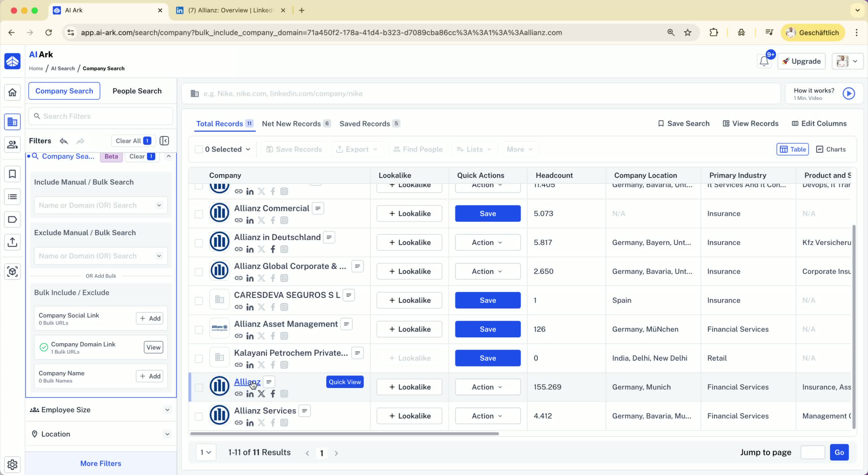
Task: Click the bookmark icon in the left sidebar
Action: tap(13, 174)
